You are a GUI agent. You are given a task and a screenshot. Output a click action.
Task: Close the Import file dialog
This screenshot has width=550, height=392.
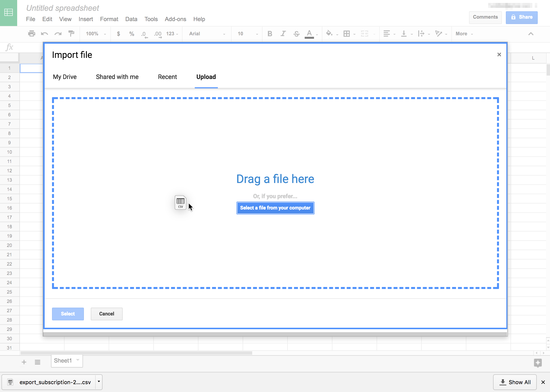499,54
